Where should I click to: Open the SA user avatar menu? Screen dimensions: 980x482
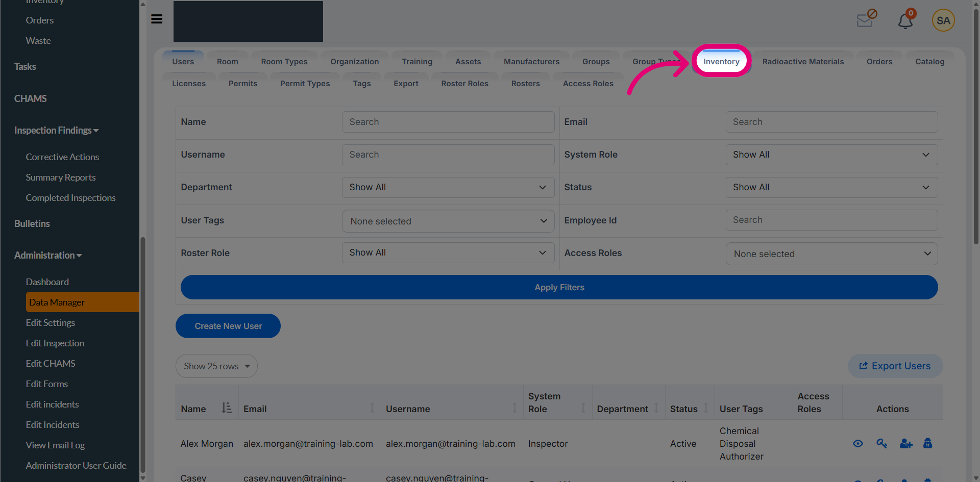click(943, 20)
